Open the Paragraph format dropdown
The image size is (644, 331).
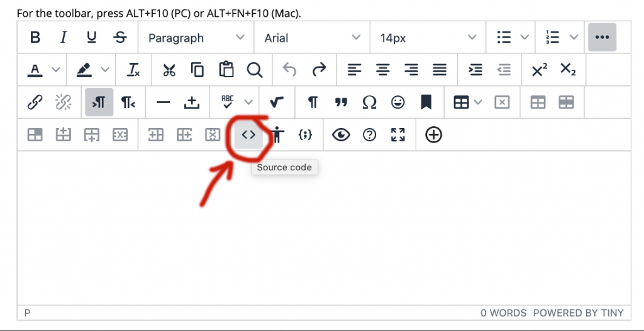(196, 38)
